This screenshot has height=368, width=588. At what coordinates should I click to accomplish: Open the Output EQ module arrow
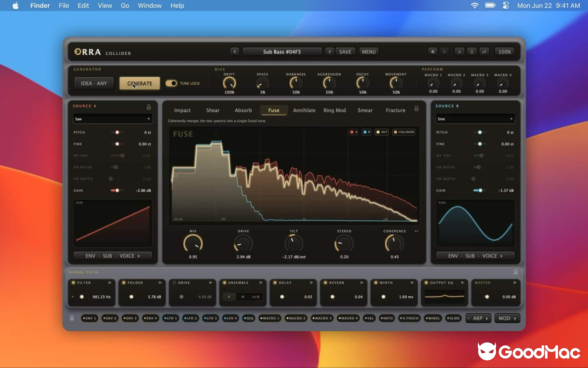click(463, 282)
